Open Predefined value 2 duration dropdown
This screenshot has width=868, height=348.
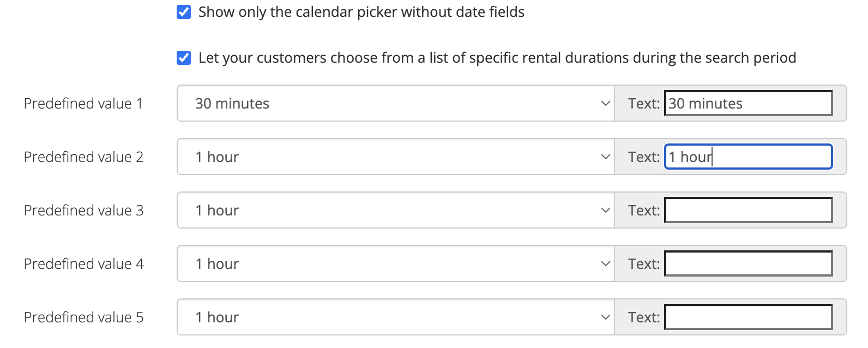pos(395,157)
